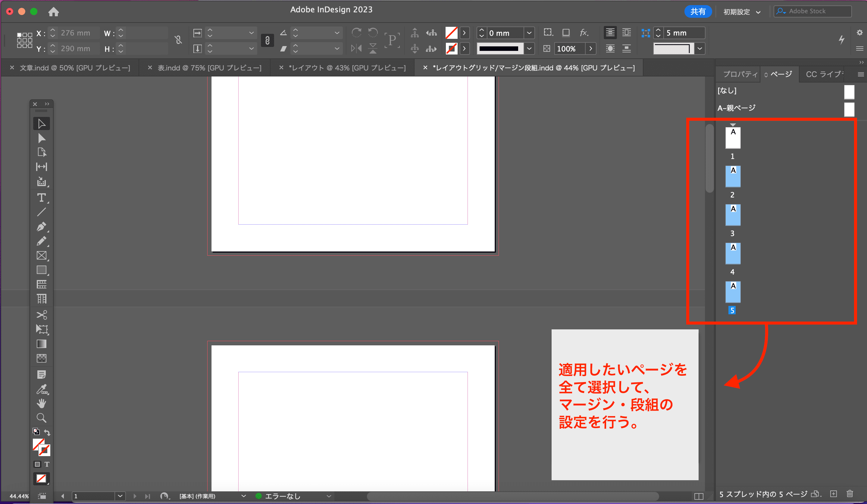Open the page number dropdown
This screenshot has height=504, width=867.
(120, 496)
